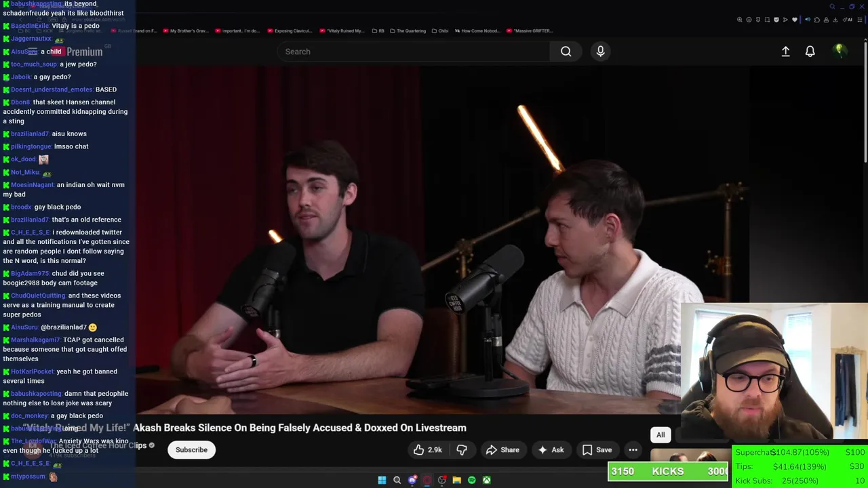Click the page vertical scrollbar

pyautogui.click(x=865, y=102)
